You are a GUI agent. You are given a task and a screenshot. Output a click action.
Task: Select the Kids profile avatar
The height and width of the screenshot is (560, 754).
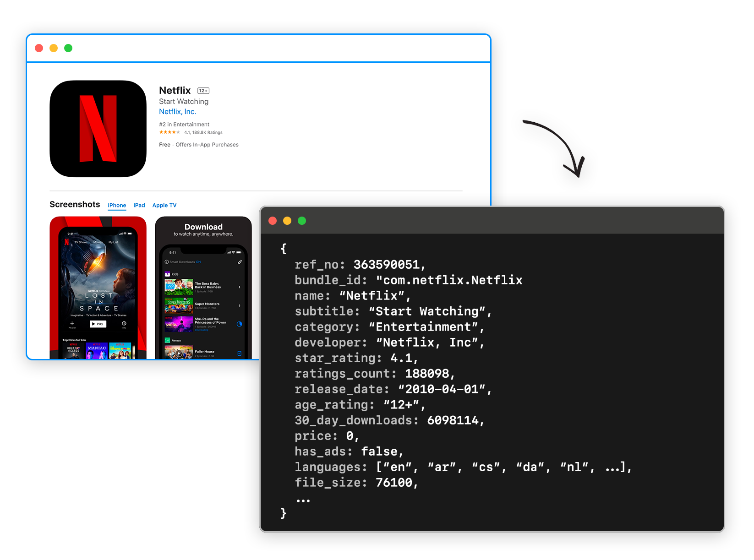[168, 273]
